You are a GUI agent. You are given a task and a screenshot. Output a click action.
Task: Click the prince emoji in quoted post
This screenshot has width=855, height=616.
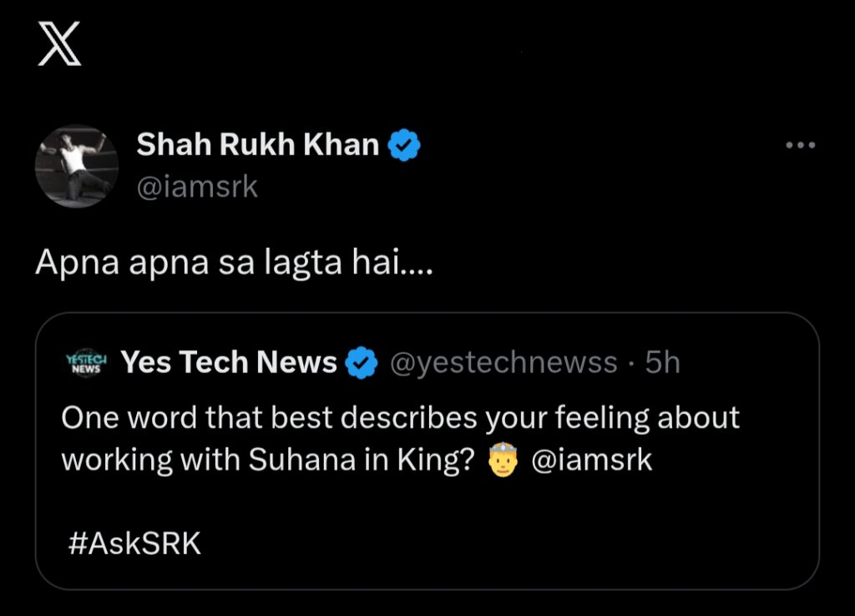point(504,460)
